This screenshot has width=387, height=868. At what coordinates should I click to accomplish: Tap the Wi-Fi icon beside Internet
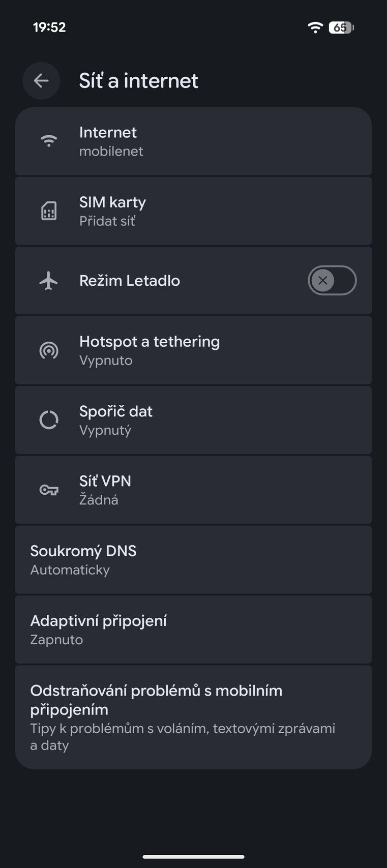[49, 141]
